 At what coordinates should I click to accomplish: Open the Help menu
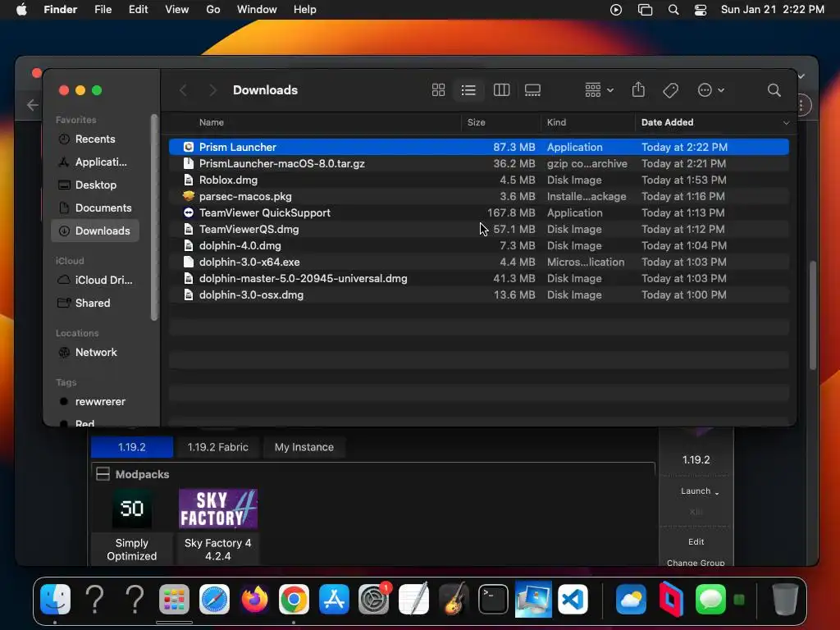tap(305, 10)
